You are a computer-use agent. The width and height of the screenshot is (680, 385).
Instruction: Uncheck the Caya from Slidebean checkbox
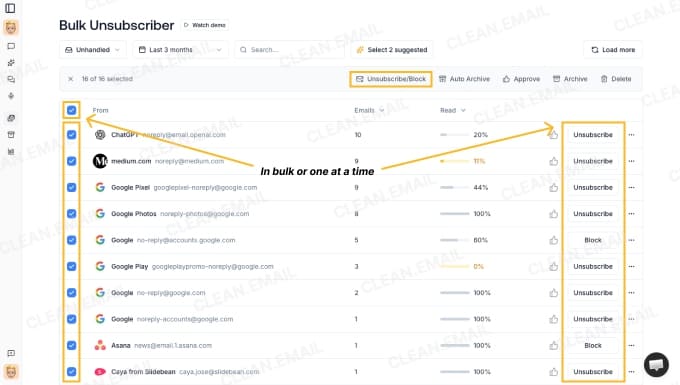[72, 372]
